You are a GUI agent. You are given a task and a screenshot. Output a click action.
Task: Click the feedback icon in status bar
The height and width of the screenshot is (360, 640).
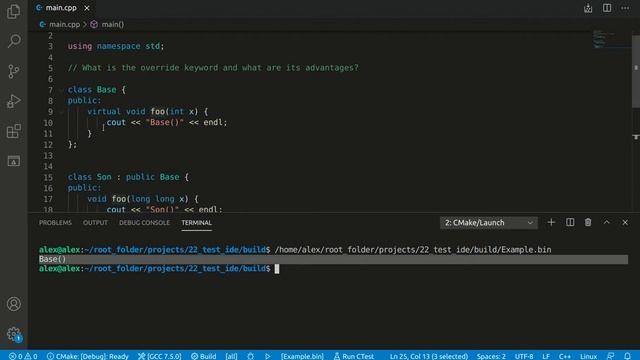click(x=611, y=356)
